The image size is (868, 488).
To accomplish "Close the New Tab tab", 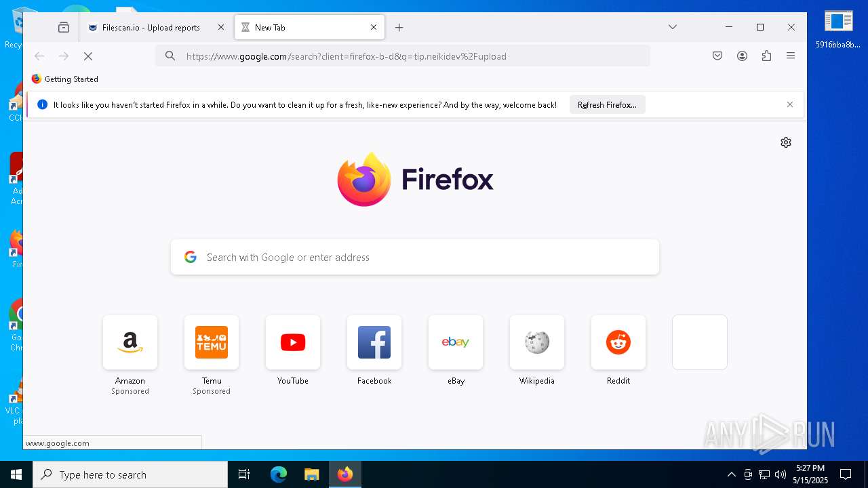I will tap(374, 28).
